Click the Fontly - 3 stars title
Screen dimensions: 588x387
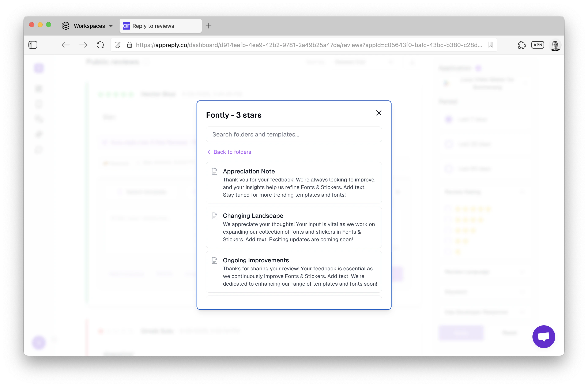pyautogui.click(x=234, y=115)
